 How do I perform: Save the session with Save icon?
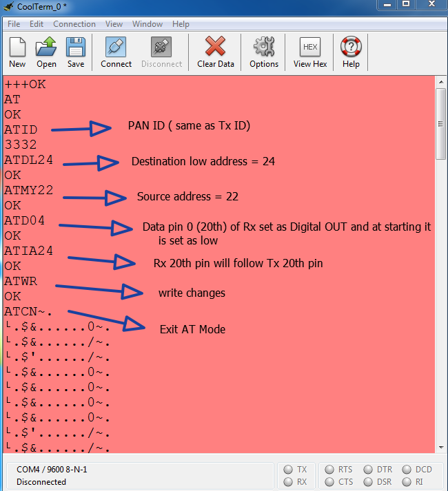click(x=76, y=48)
